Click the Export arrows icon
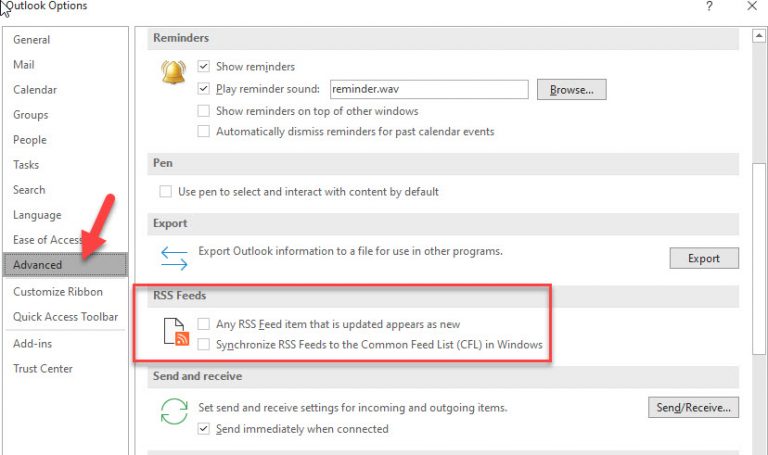Screen dimensions: 768x455 [175, 257]
